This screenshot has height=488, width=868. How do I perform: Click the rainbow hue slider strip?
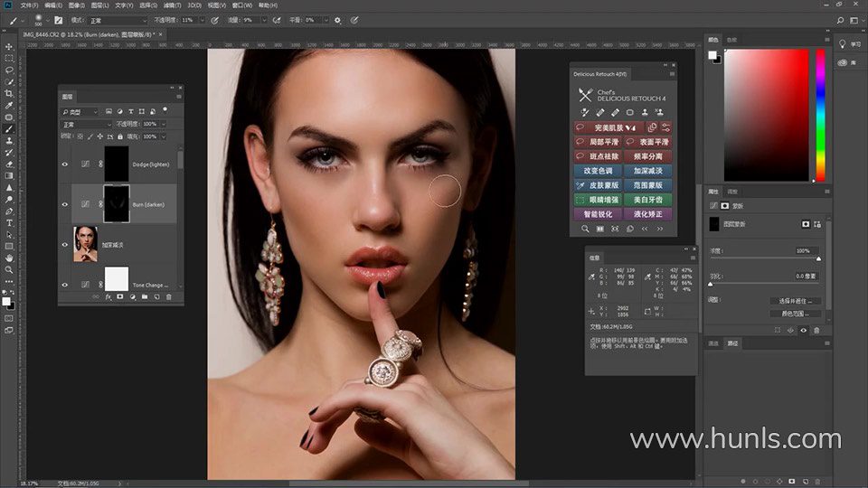click(820, 115)
